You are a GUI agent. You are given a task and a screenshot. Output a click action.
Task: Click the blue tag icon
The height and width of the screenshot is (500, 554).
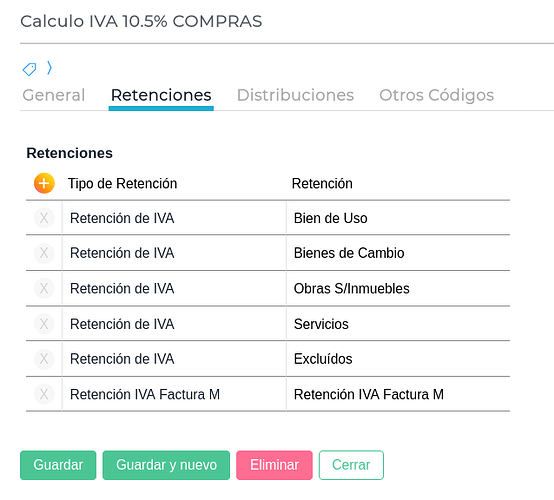point(29,69)
